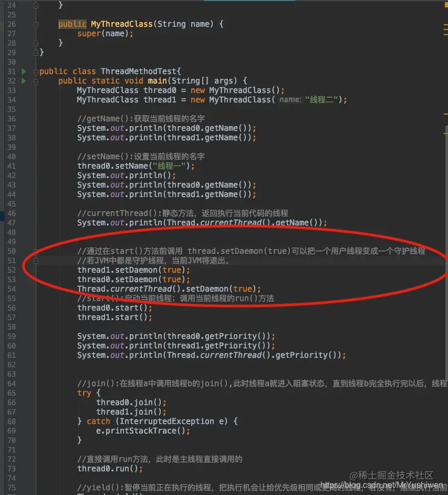Click the try keyword on line 65
The width and height of the screenshot is (448, 495).
tap(84, 394)
